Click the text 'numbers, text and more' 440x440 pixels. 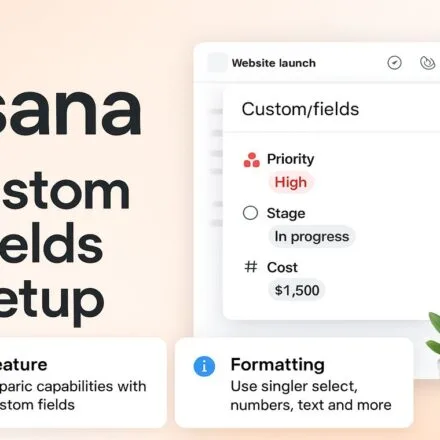point(311,405)
